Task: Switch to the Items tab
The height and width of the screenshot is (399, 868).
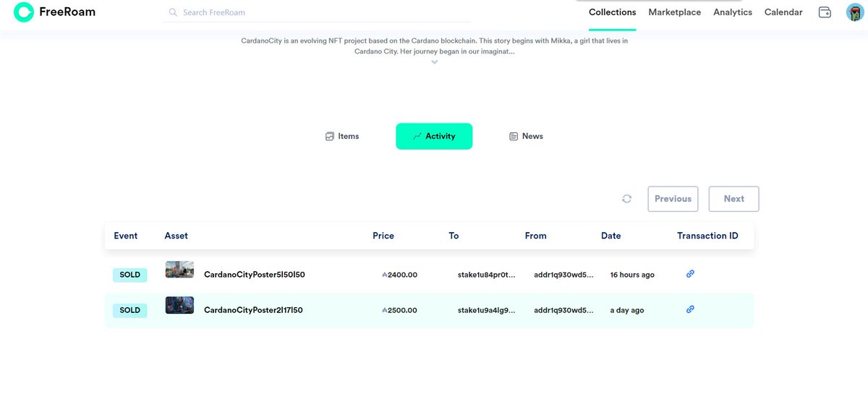Action: (342, 136)
